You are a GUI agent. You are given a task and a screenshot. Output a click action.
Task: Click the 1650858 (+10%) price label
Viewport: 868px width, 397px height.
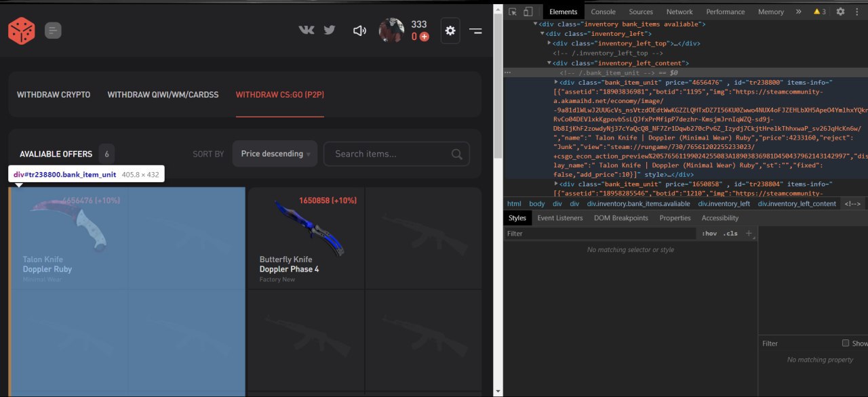pos(328,201)
